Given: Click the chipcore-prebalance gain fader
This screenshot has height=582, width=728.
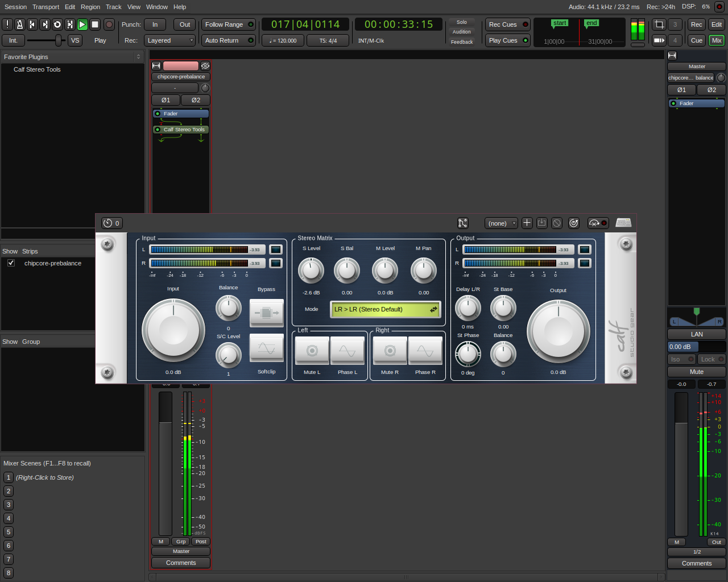Looking at the screenshot, I should pyautogui.click(x=166, y=463).
